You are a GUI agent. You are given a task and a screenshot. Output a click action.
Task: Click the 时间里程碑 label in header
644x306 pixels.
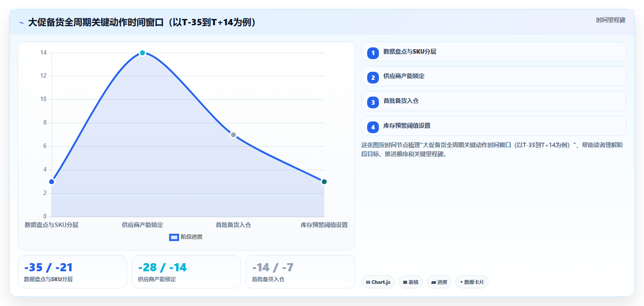coord(611,20)
